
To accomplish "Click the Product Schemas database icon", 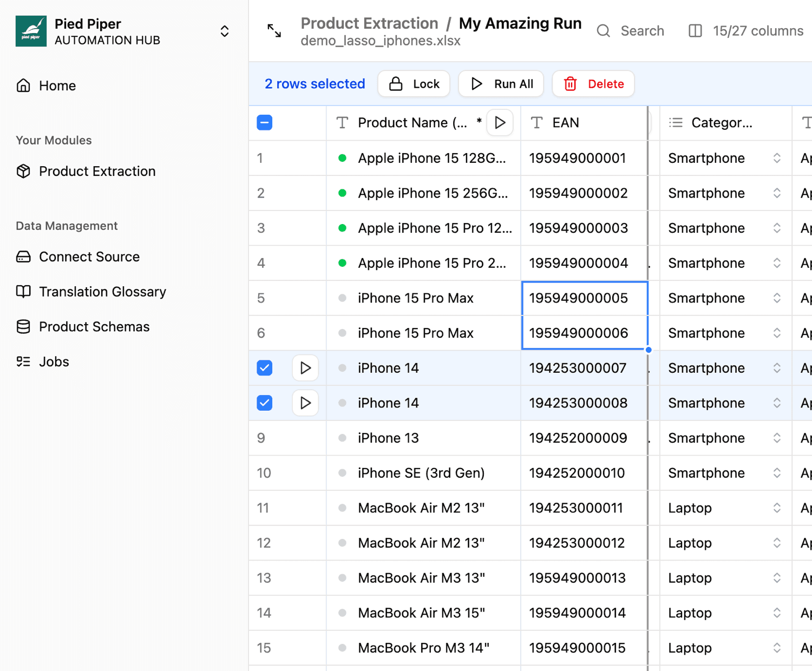I will [23, 326].
